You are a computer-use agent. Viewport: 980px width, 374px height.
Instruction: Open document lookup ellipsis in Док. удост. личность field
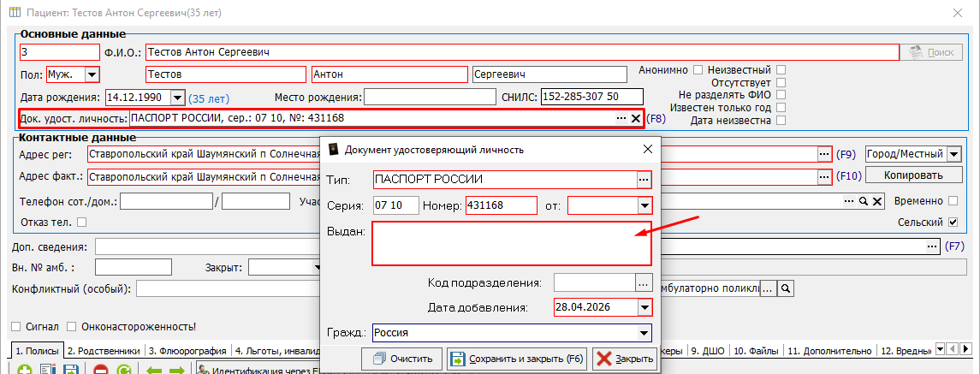621,118
